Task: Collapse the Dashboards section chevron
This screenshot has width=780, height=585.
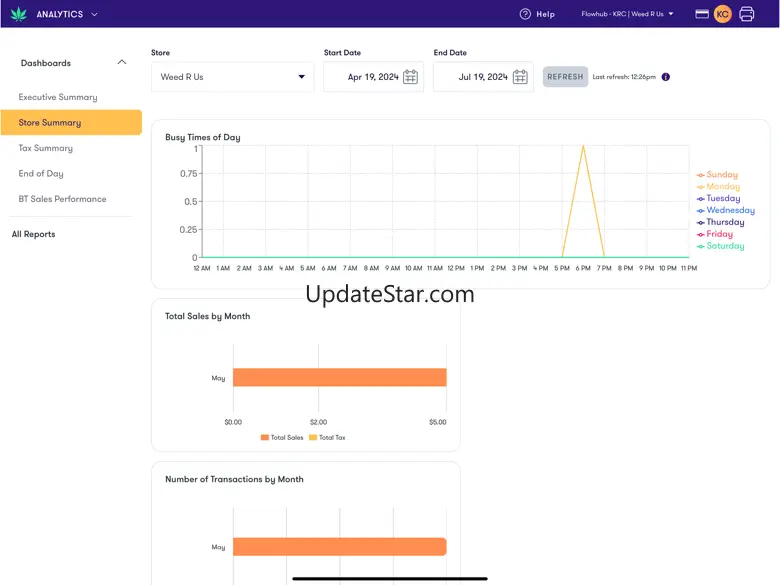Action: 122,62
